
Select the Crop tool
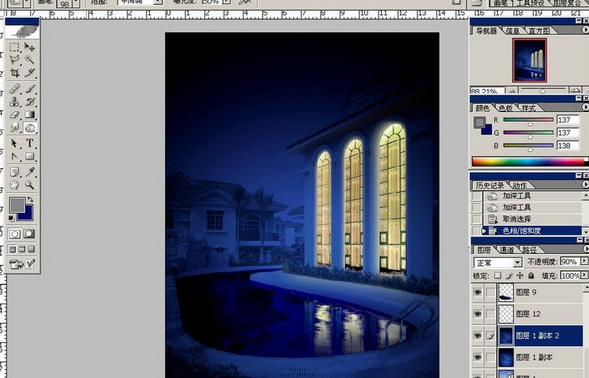[15, 73]
